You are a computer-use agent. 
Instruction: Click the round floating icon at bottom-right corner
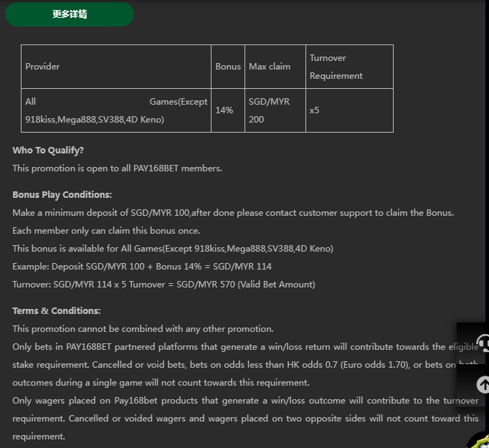[x=480, y=439]
